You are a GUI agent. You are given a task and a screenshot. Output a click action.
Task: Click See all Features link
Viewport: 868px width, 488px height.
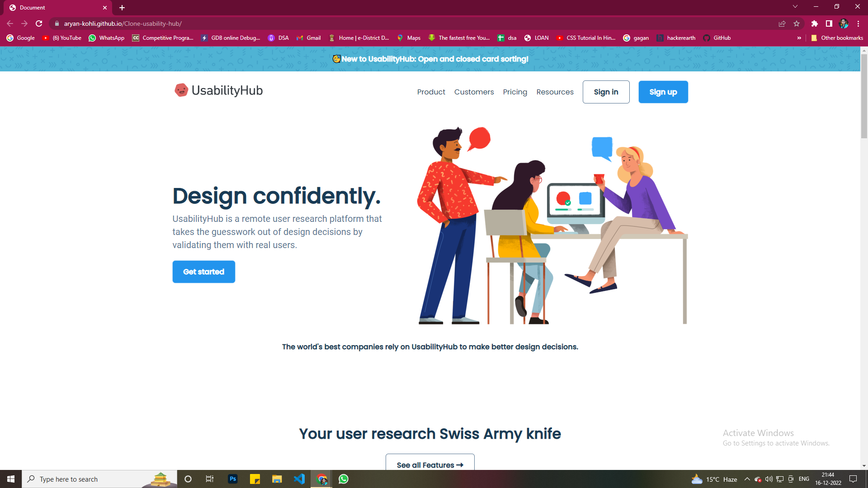click(430, 465)
